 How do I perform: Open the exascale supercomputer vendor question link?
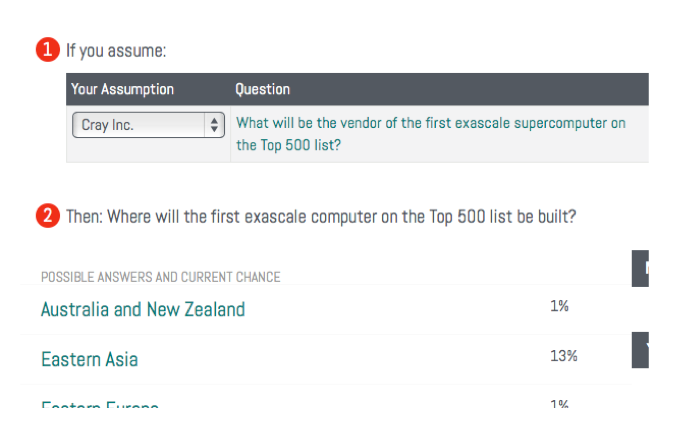[431, 134]
